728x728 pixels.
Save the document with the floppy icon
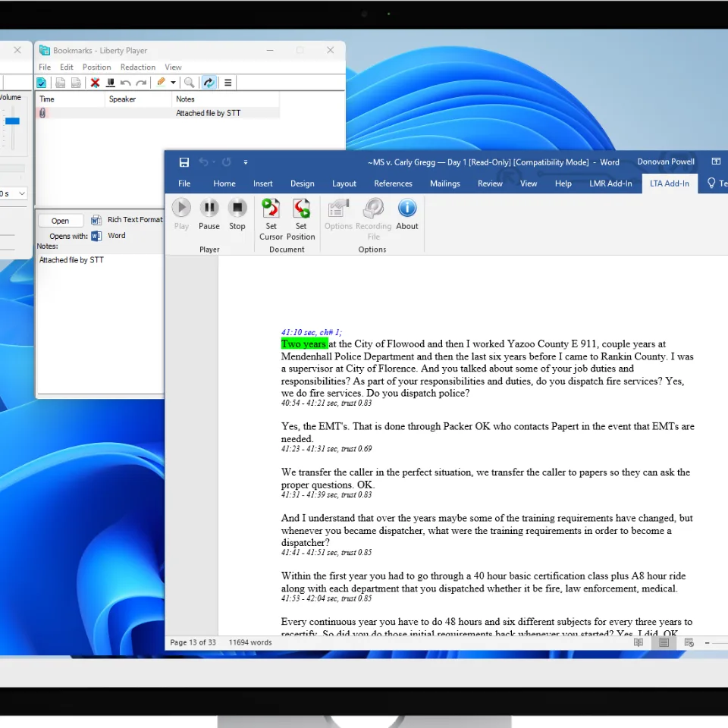click(x=184, y=162)
